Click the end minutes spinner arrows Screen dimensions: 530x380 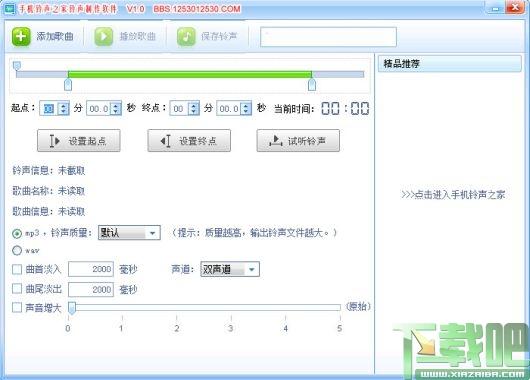coord(194,109)
